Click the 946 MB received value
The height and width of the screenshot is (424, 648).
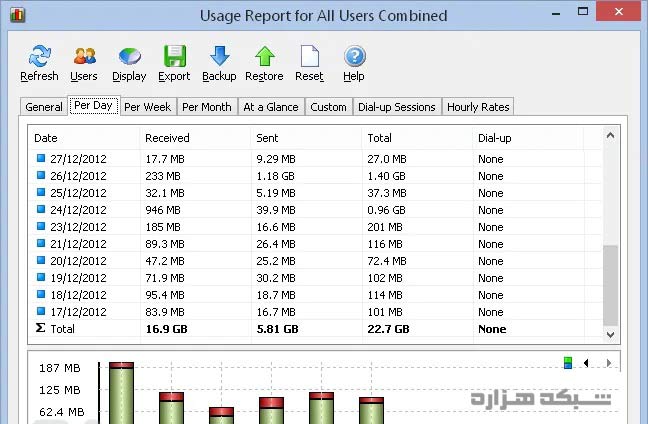click(163, 210)
